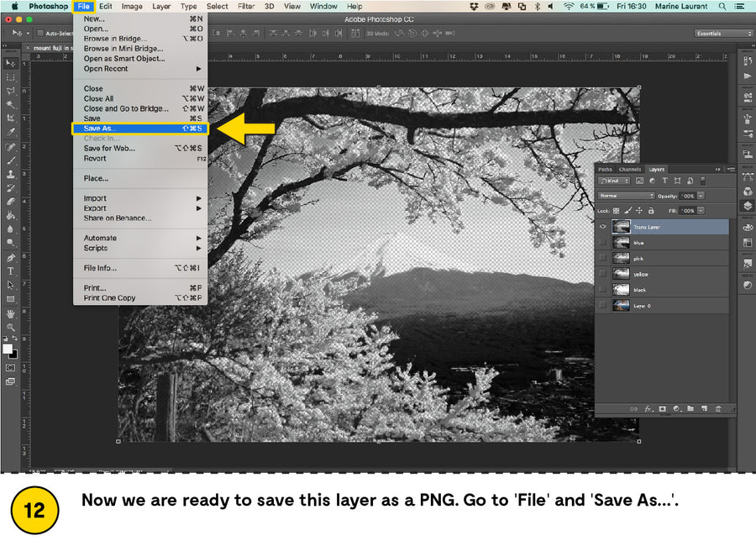
Task: Open the layer style fx menu
Action: (648, 408)
